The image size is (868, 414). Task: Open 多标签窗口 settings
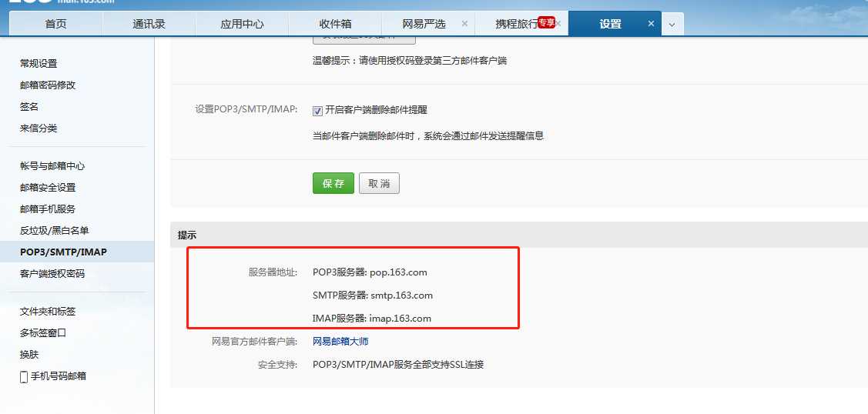(43, 332)
